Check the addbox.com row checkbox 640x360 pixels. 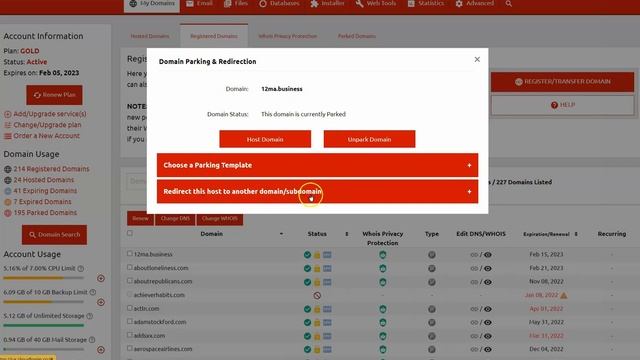coord(130,335)
